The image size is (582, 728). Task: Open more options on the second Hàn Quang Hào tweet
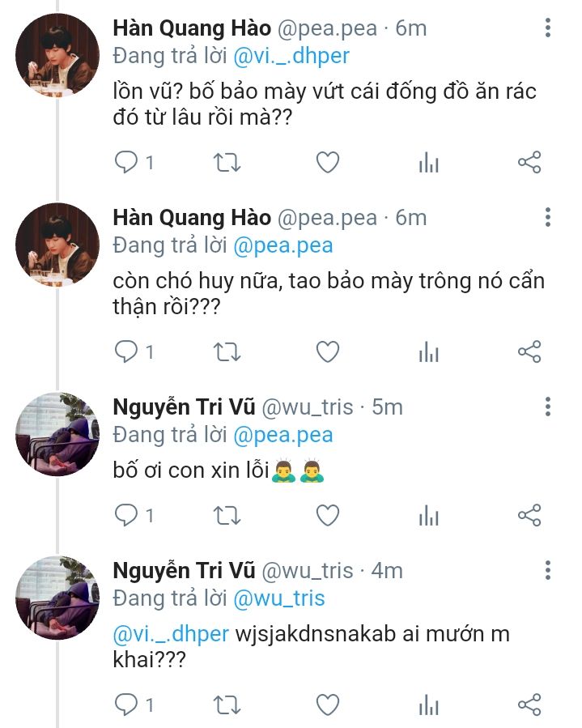pos(548,217)
